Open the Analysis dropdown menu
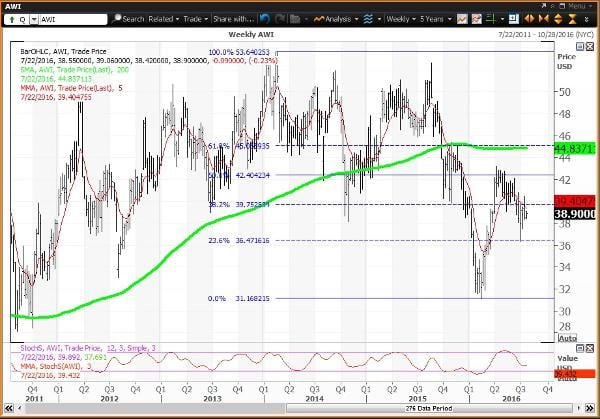The width and height of the screenshot is (600, 419). click(x=336, y=19)
